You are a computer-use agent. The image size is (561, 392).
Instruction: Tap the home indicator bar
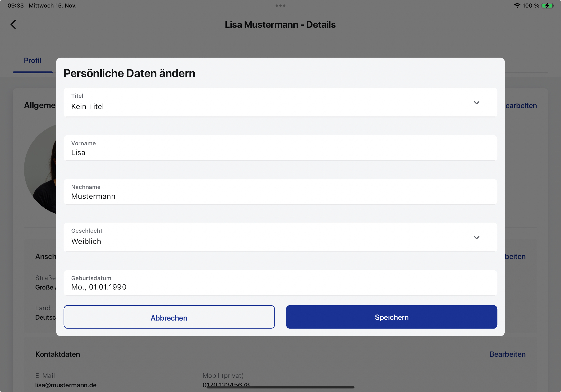point(280,387)
